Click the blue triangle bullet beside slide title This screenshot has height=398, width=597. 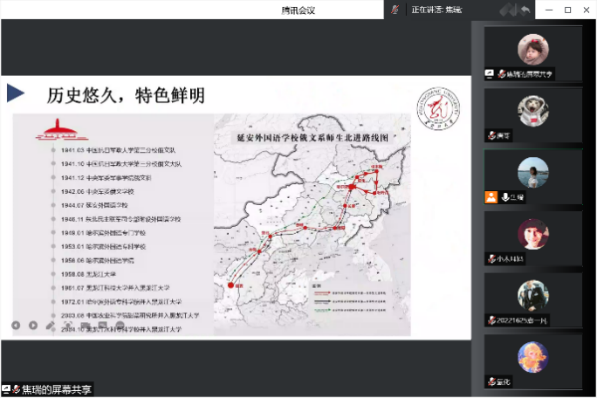click(x=16, y=93)
